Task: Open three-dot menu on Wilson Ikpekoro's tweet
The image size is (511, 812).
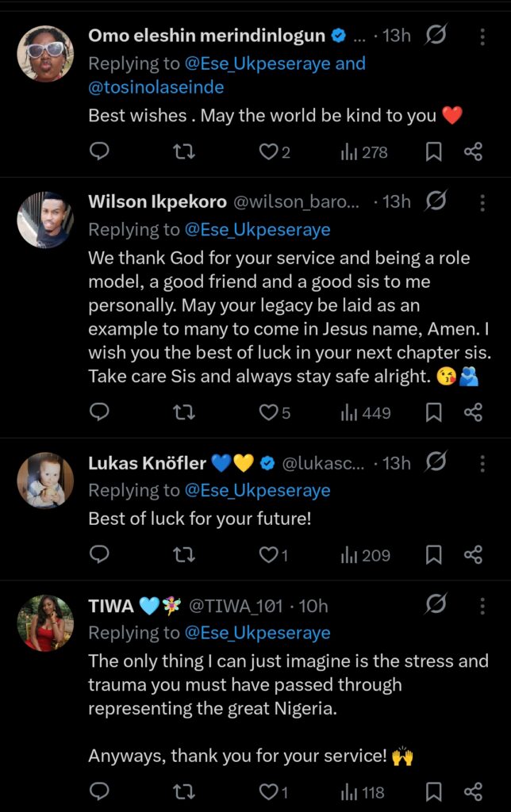Action: [x=482, y=202]
